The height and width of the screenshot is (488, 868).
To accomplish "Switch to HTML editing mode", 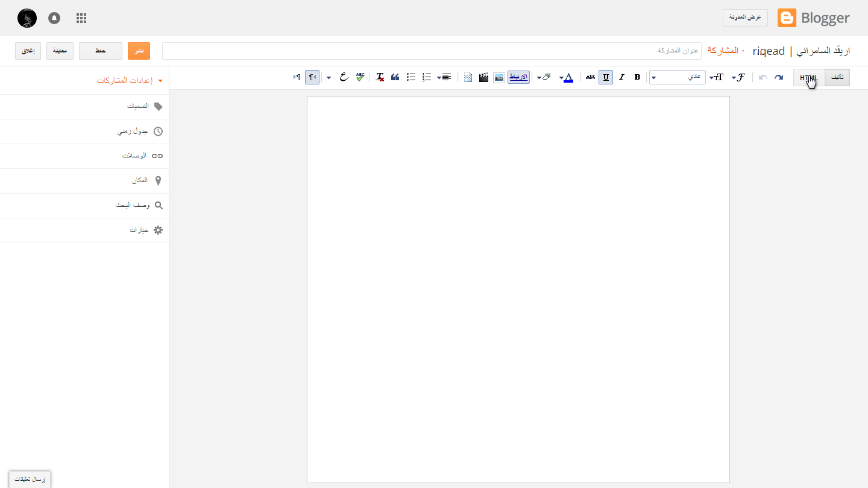I will (809, 78).
